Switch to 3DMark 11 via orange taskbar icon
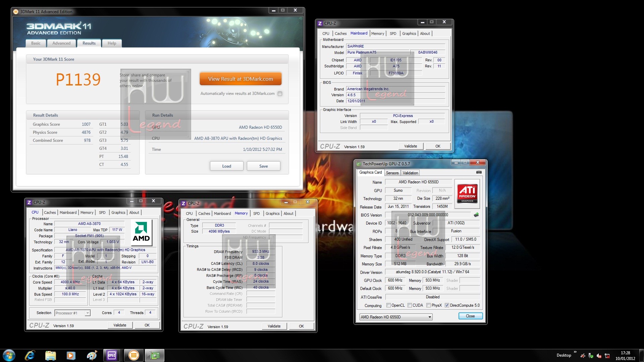This screenshot has width=644, height=362. 133,355
